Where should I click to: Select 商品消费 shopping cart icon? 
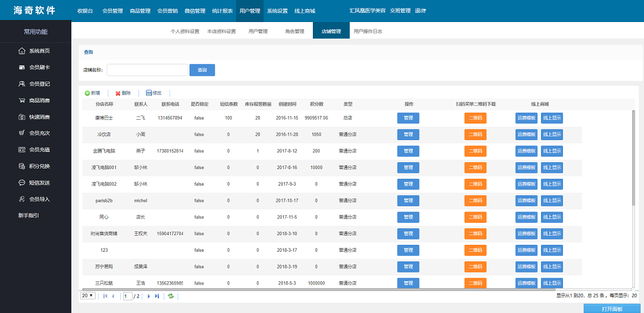pos(21,100)
